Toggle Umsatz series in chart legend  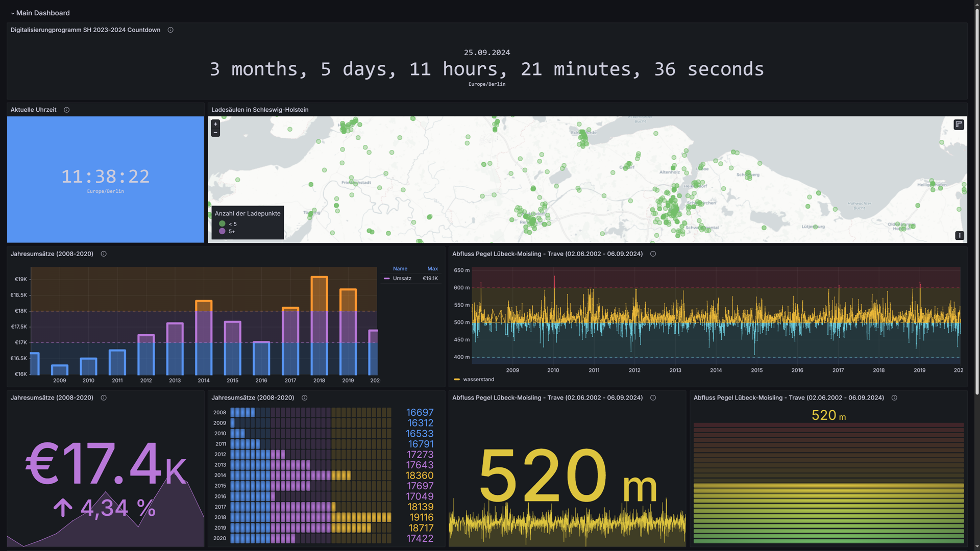coord(402,279)
